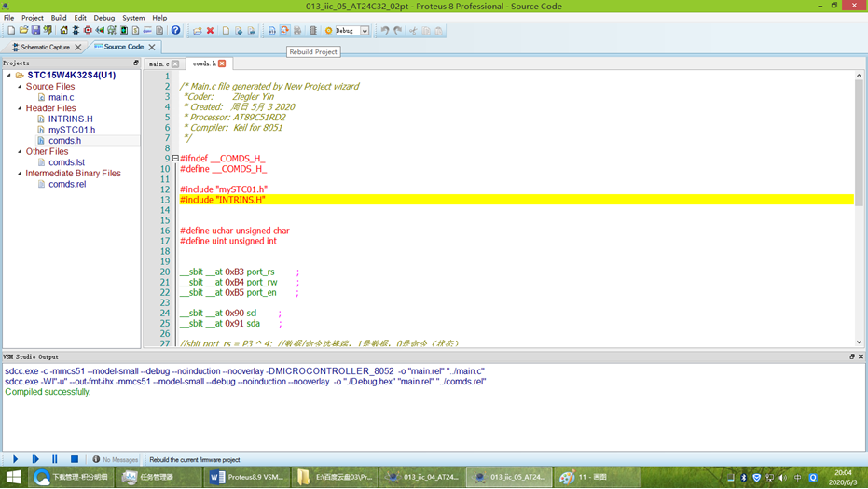Select comds.lst under Other Files
Viewport: 868px width, 489px height.
click(x=66, y=162)
